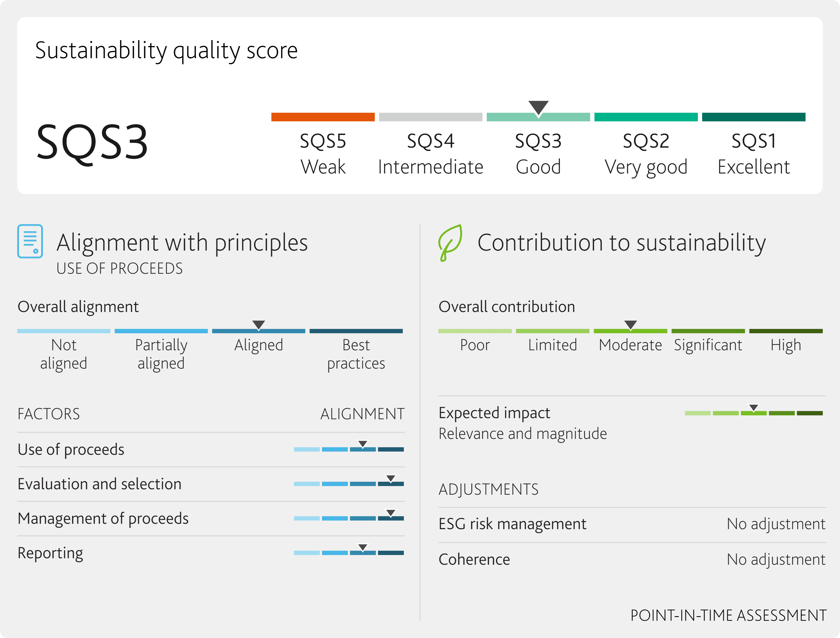Select the grey SQS4 Intermediate bar
Screen dimensions: 840x638
pyautogui.click(x=430, y=117)
